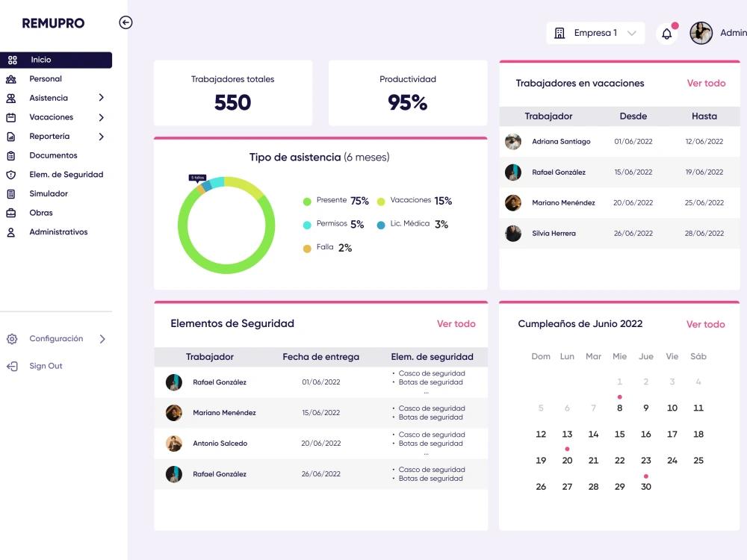Click the cyan Permisos legend dot

(x=307, y=225)
